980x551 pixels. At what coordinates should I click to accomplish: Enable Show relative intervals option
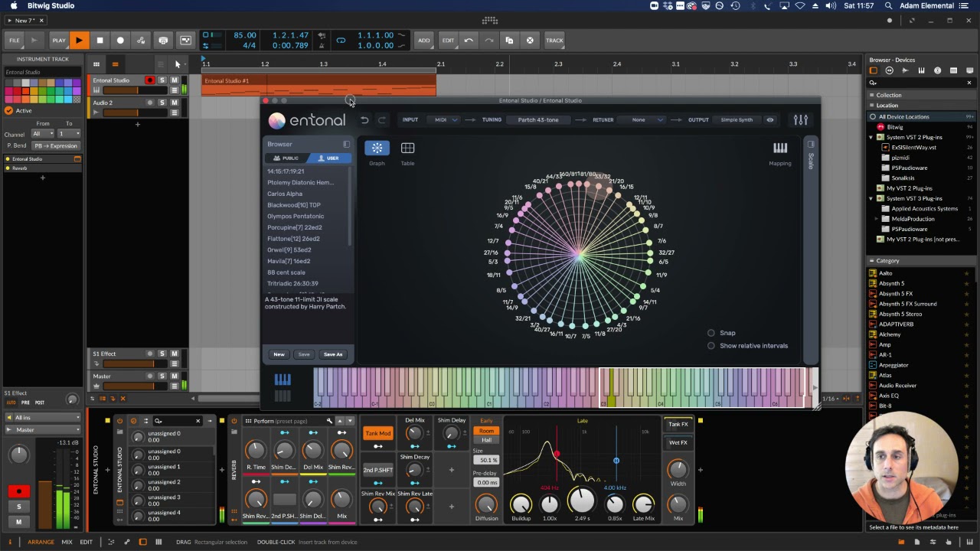[711, 346]
